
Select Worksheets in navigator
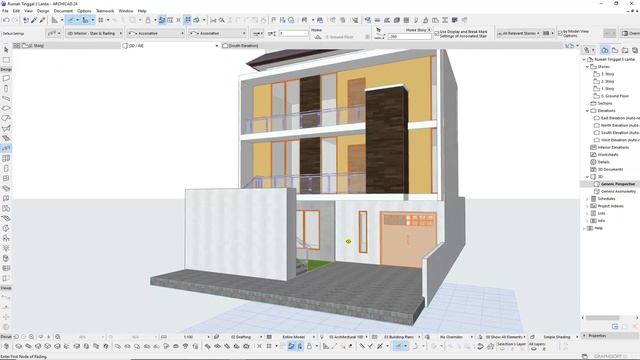tap(607, 155)
